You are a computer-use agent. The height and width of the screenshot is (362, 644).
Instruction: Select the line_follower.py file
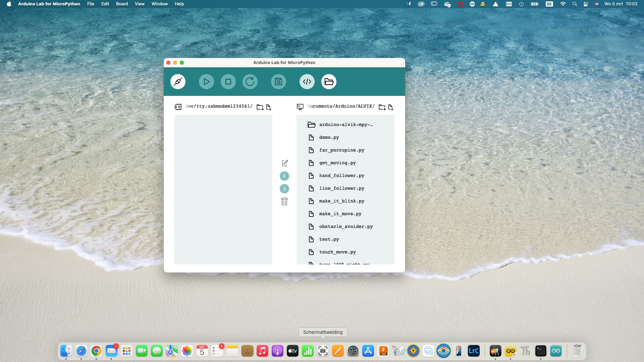(x=341, y=188)
